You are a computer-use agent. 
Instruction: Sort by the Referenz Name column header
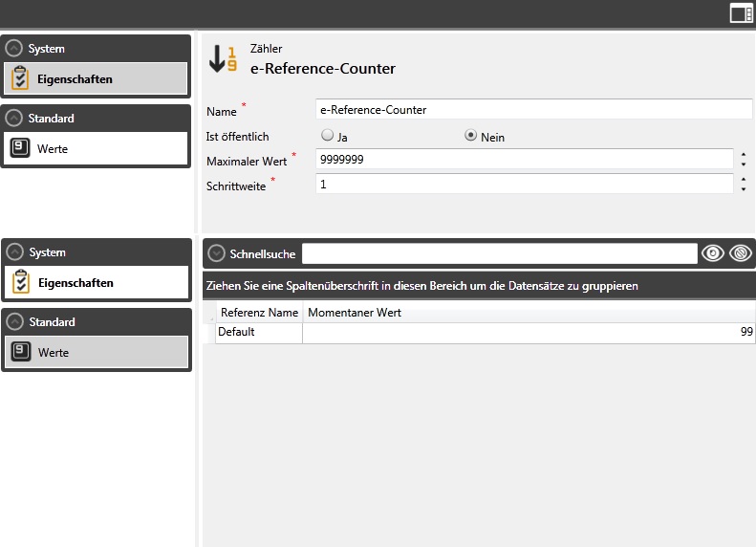pyautogui.click(x=259, y=313)
